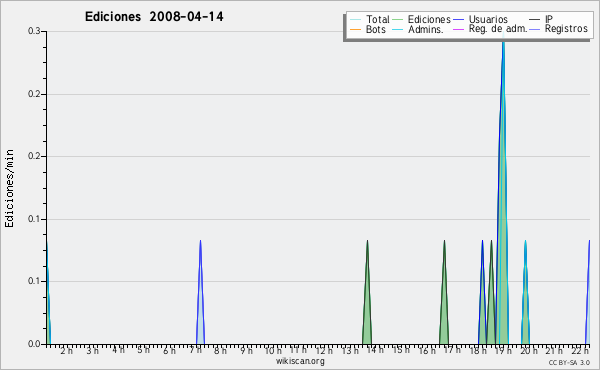Click the magenta Reg. de adm. line swatch

coord(458,29)
